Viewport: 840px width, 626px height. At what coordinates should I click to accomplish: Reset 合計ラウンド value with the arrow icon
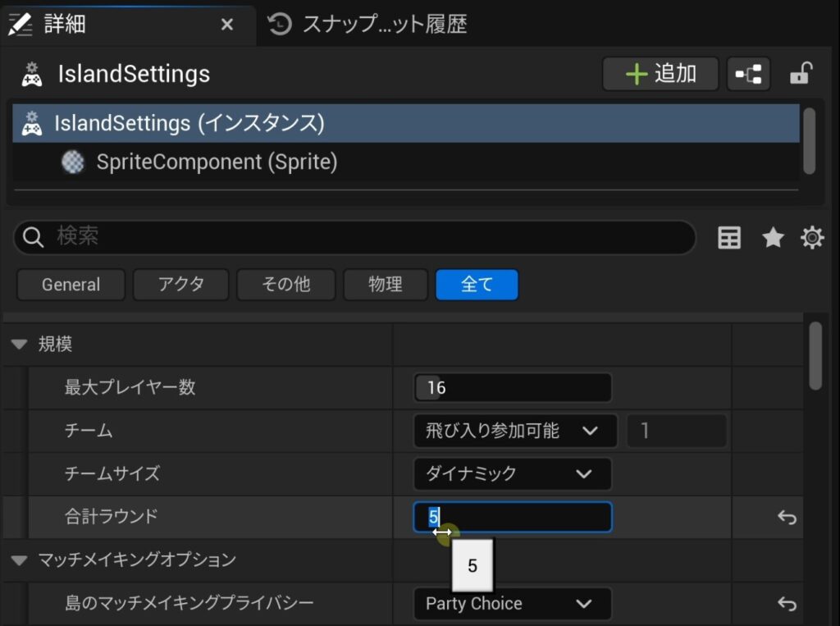(787, 518)
